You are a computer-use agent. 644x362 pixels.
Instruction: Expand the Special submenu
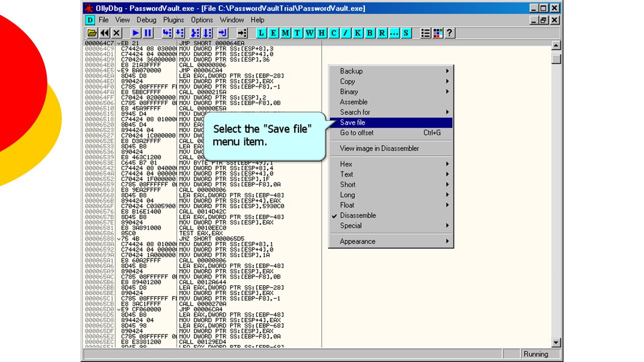pos(391,226)
